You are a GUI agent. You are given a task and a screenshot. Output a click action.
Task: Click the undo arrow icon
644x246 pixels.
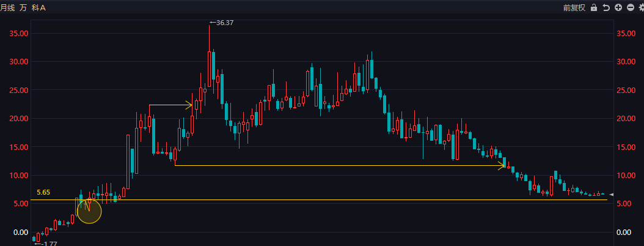606,7
